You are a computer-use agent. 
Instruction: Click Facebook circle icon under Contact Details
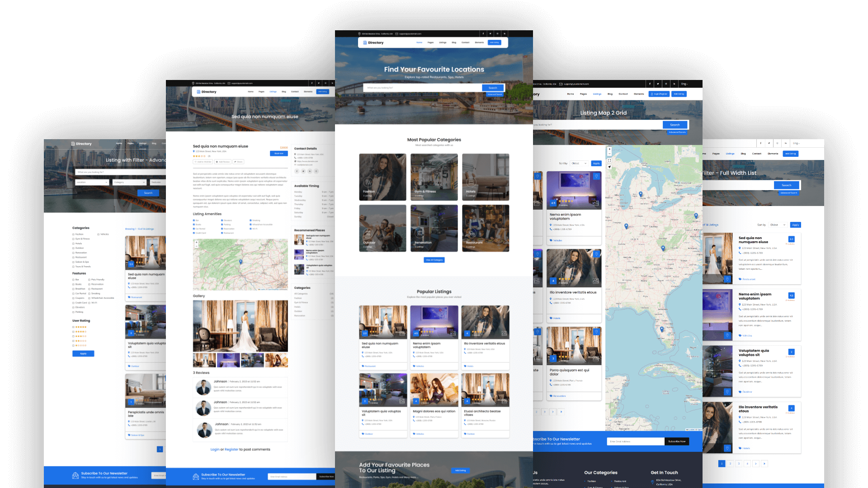(297, 171)
